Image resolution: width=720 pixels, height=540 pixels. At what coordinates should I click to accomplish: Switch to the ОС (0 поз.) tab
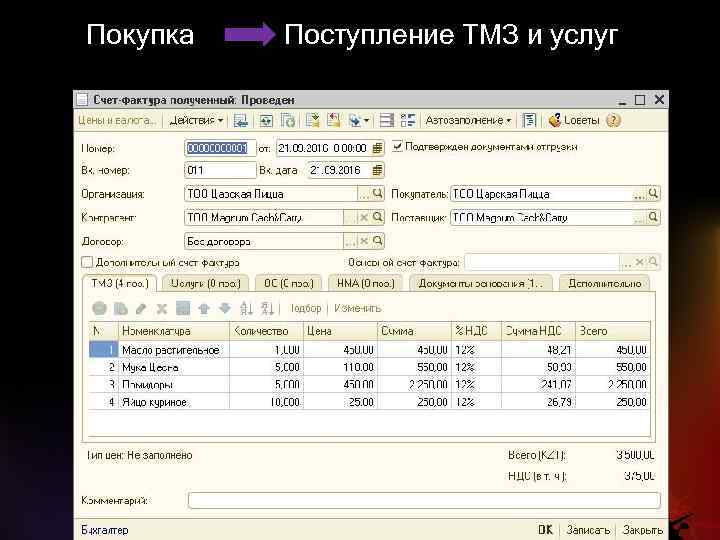tap(288, 283)
